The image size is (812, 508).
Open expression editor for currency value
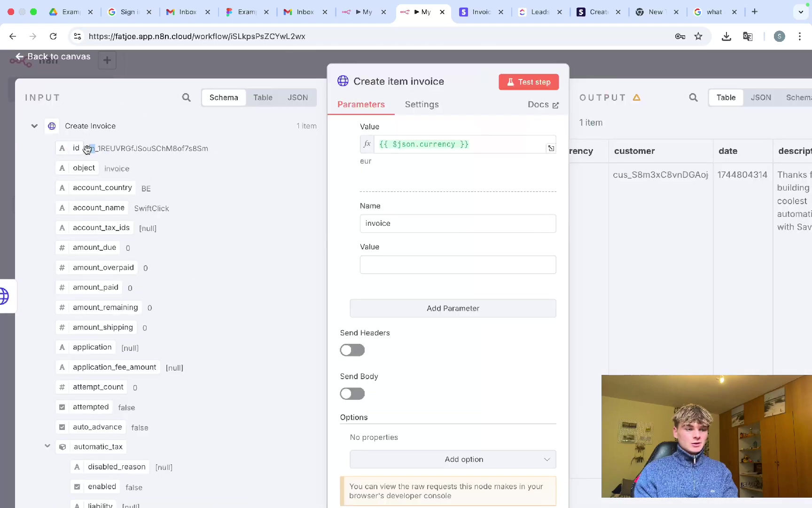(551, 148)
